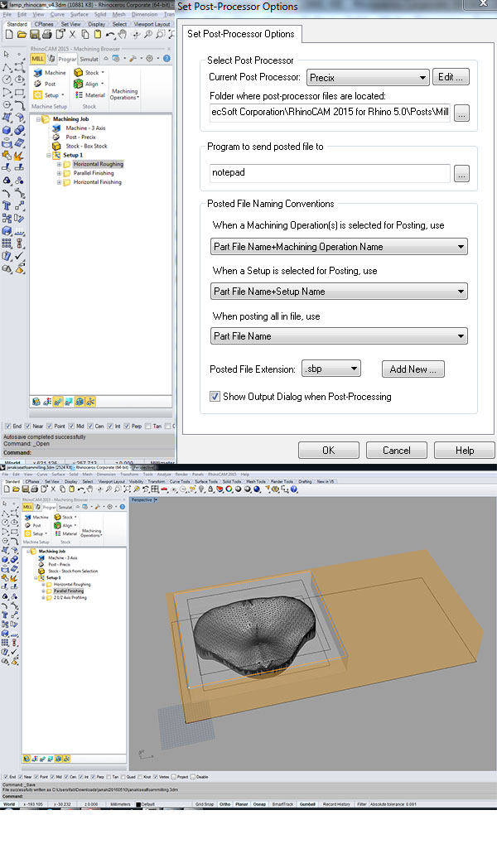497x868 pixels.
Task: Click blue help icon in upper Machining Browser
Action: coord(166,58)
